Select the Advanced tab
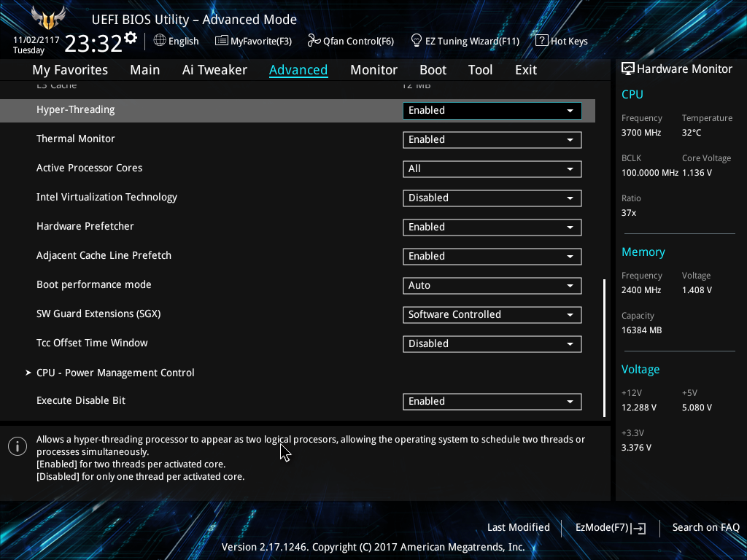This screenshot has height=560, width=747. [x=298, y=70]
